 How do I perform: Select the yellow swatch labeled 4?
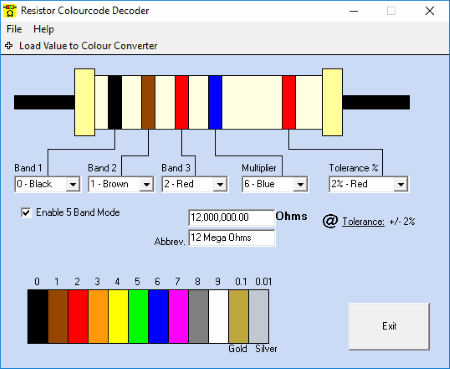point(118,316)
